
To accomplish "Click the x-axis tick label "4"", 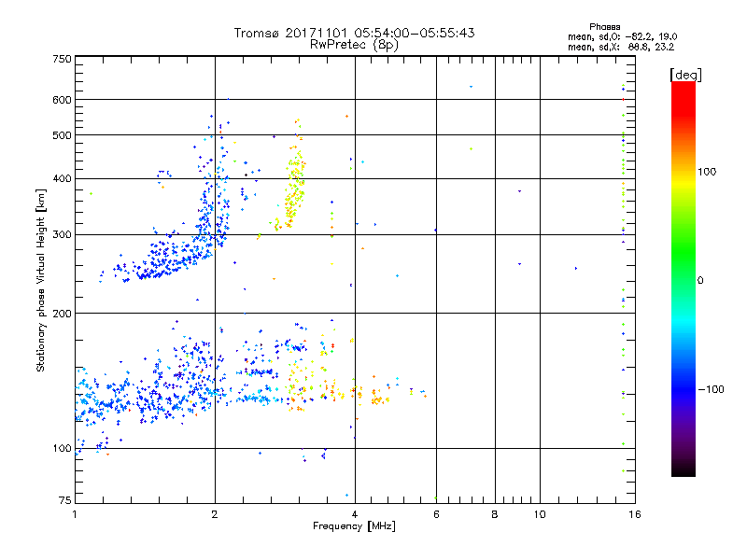I will [355, 514].
